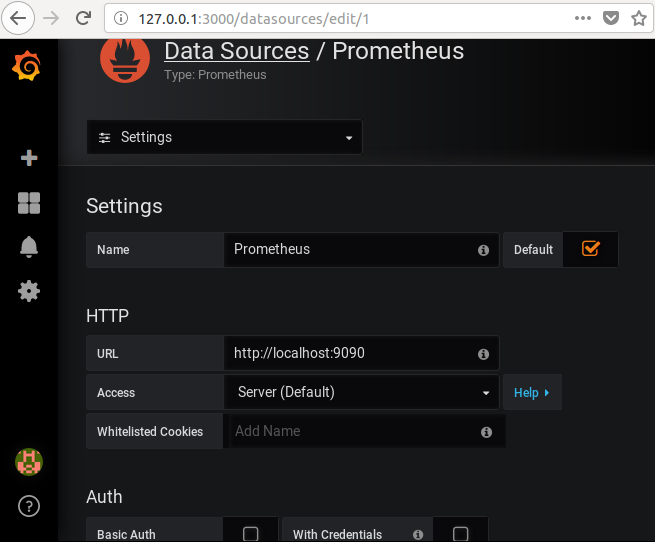Open the Create plus menu icon

[x=29, y=158]
